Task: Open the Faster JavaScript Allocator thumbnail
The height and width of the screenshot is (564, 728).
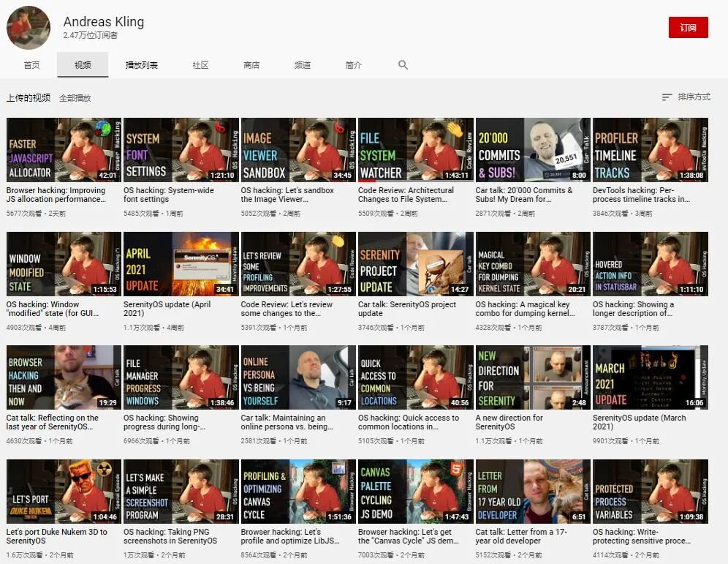Action: click(64, 149)
